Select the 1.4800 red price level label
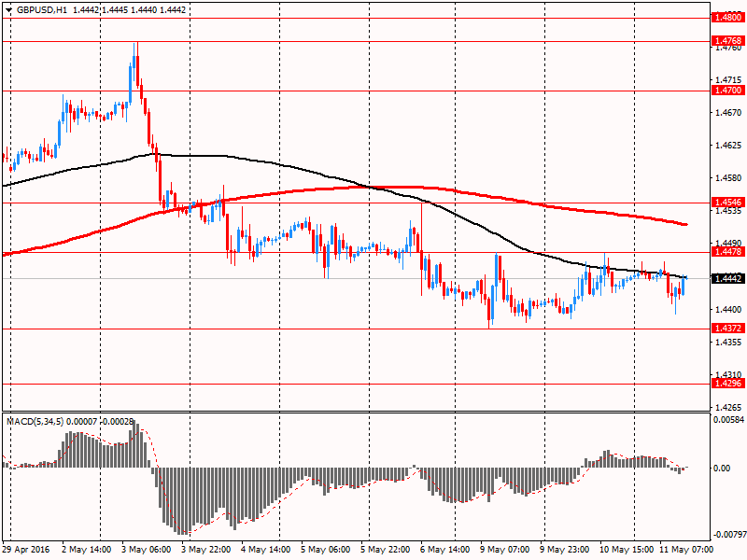This screenshot has height=560, width=747. (728, 18)
